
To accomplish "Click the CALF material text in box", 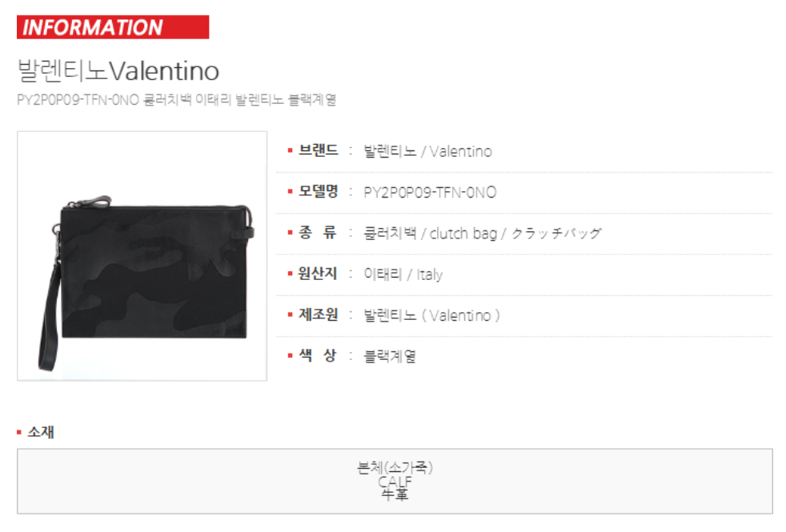I will (x=395, y=482).
